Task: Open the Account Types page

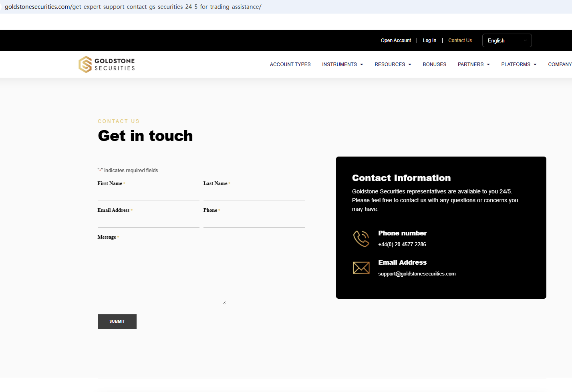Action: (x=290, y=64)
